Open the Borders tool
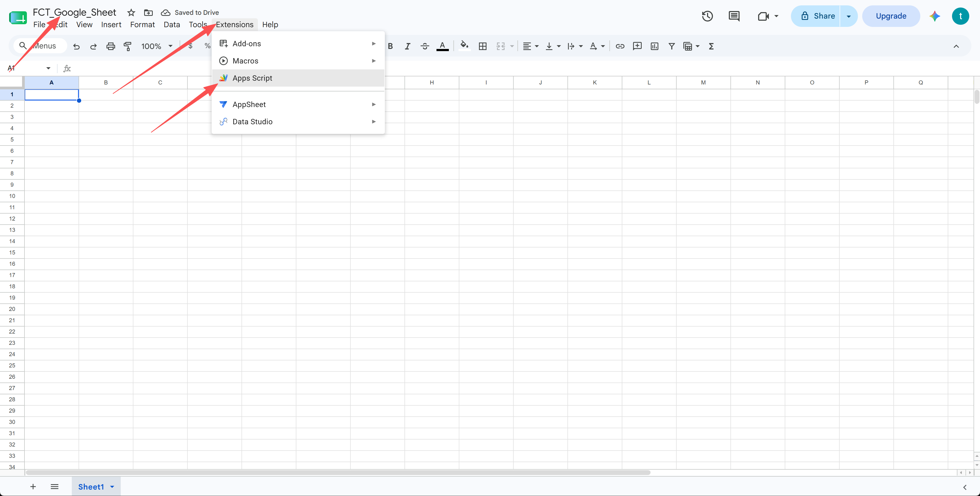 [483, 47]
